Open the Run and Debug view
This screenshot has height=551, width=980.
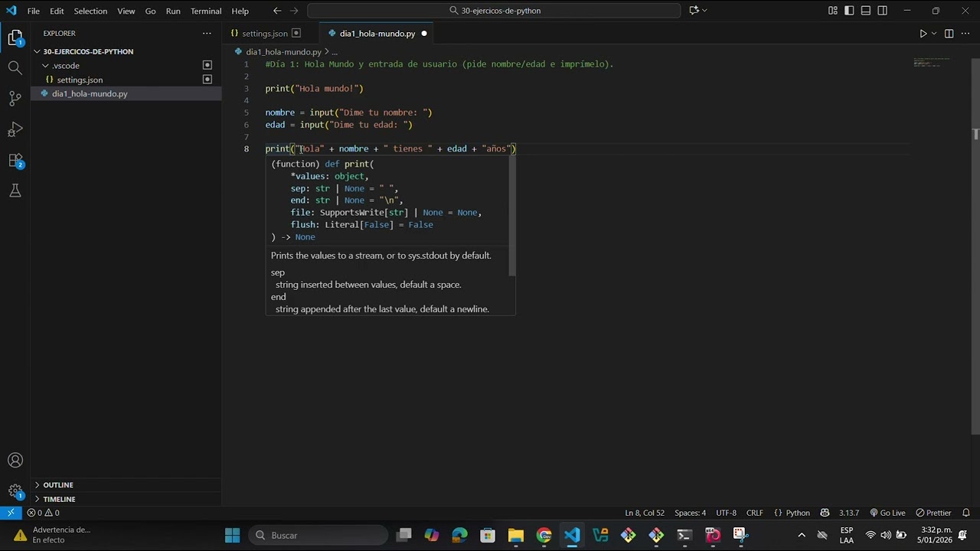[15, 129]
